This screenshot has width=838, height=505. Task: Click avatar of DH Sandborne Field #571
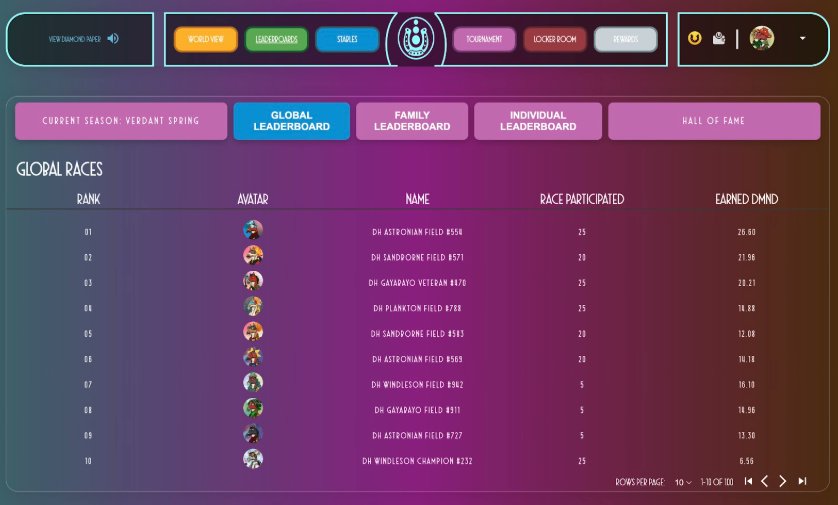pyautogui.click(x=253, y=255)
